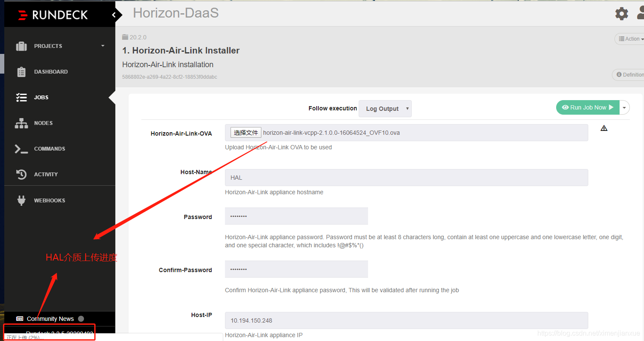This screenshot has height=341, width=644.
Task: Open the Nodes menu item
Action: click(x=43, y=123)
